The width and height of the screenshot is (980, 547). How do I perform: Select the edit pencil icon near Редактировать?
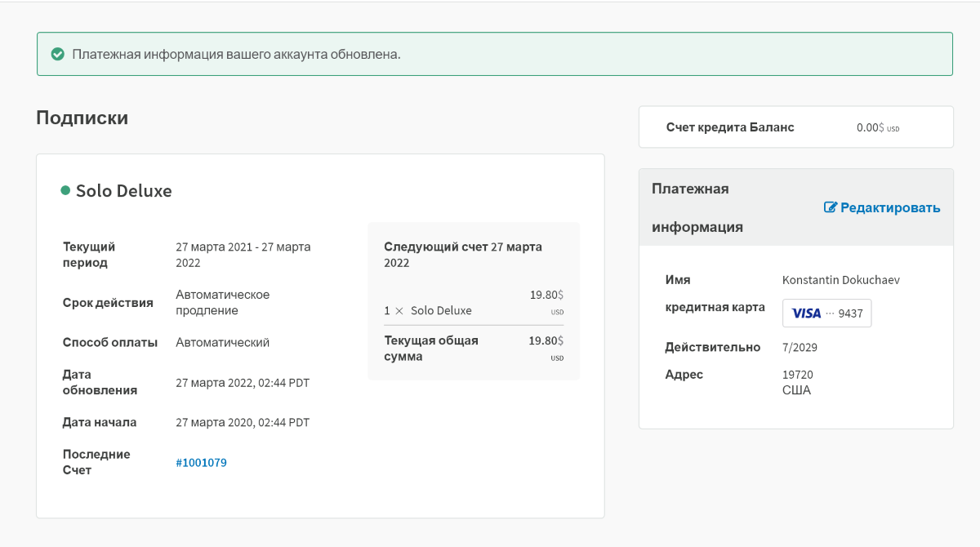831,207
